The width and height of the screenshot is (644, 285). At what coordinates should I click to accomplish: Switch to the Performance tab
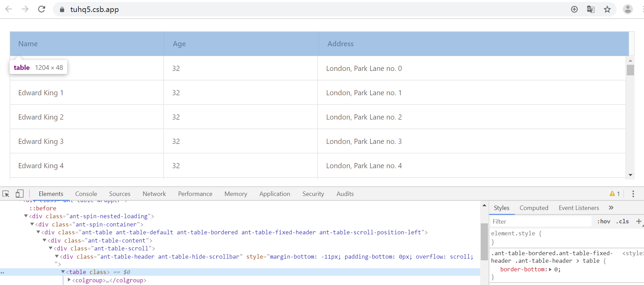pyautogui.click(x=195, y=194)
